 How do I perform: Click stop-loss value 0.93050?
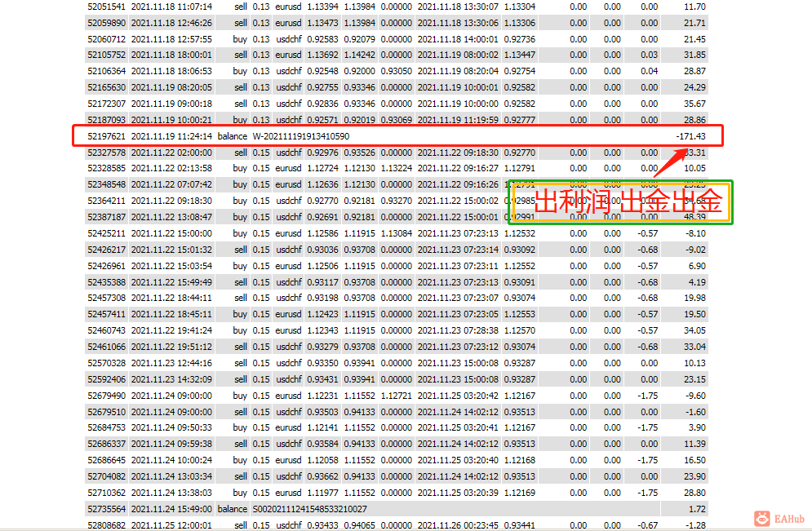396,71
